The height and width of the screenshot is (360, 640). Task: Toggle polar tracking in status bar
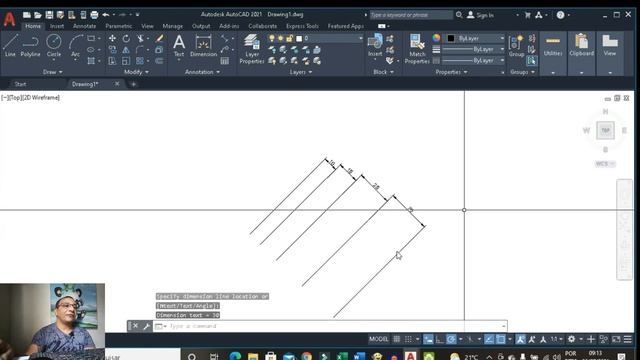click(x=451, y=339)
